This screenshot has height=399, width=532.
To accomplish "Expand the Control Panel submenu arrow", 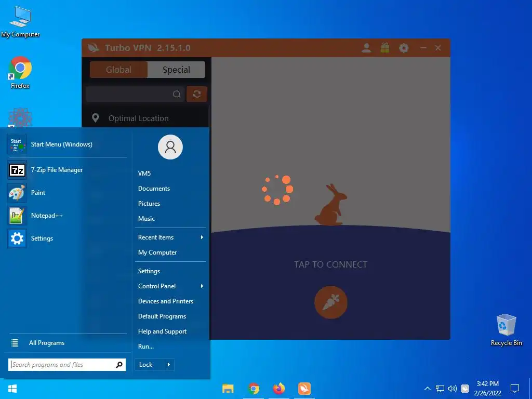I will click(x=202, y=286).
